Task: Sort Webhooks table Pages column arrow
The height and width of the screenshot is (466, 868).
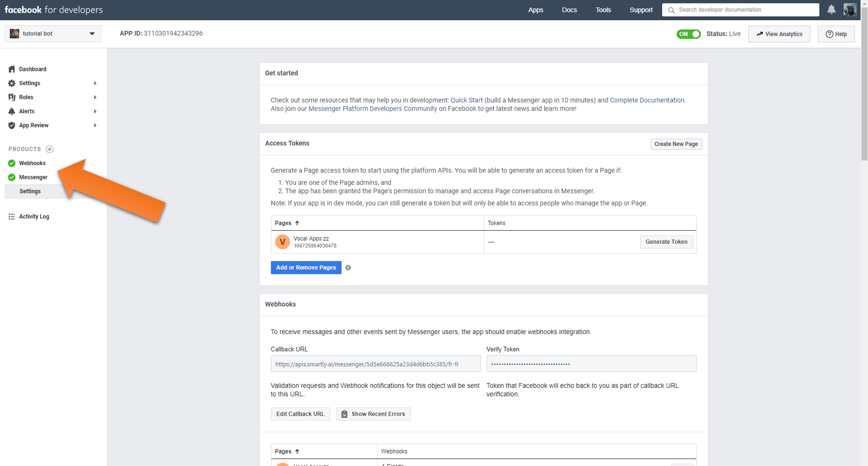Action: [x=297, y=452]
